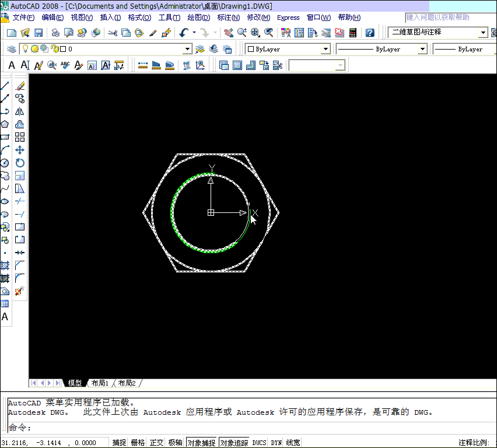497x448 pixels.
Task: Click the Undo arrow button
Action: tap(184, 33)
